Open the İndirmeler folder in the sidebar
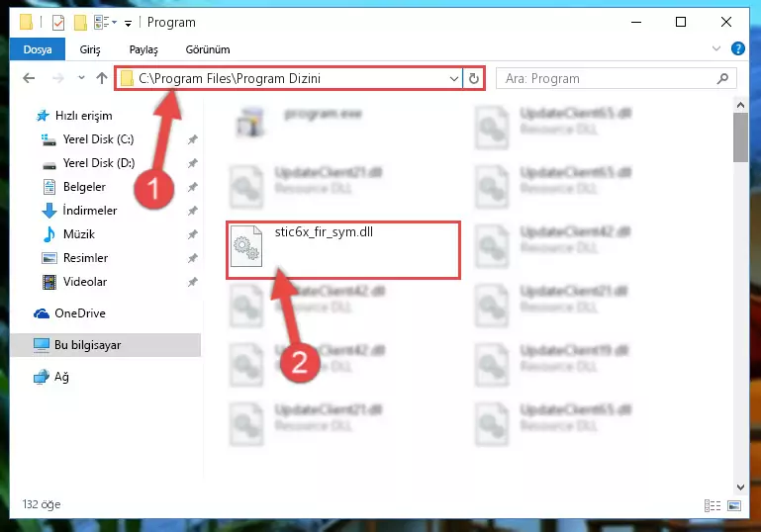Viewport: 761px width, 532px height. (90, 211)
